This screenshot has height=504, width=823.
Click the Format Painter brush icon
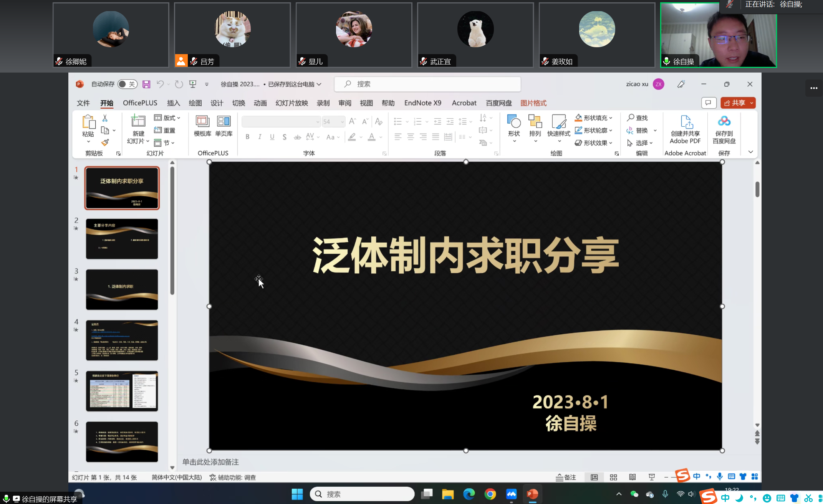click(x=105, y=142)
